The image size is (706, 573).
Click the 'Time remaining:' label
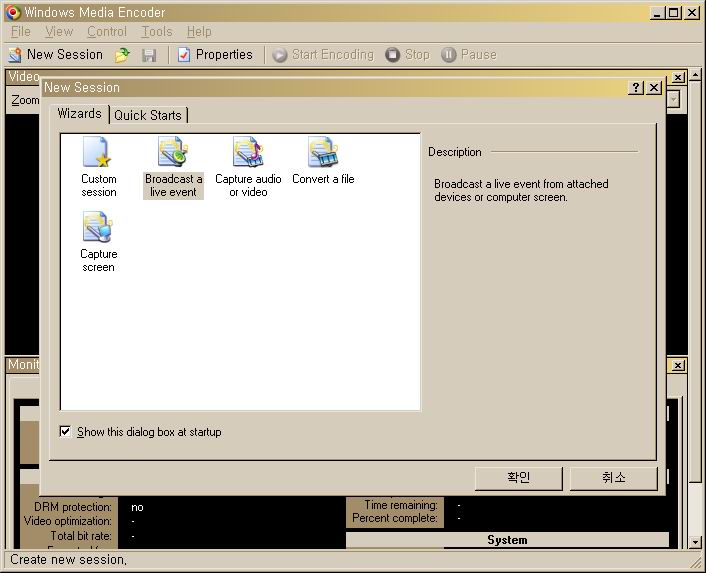click(x=401, y=505)
